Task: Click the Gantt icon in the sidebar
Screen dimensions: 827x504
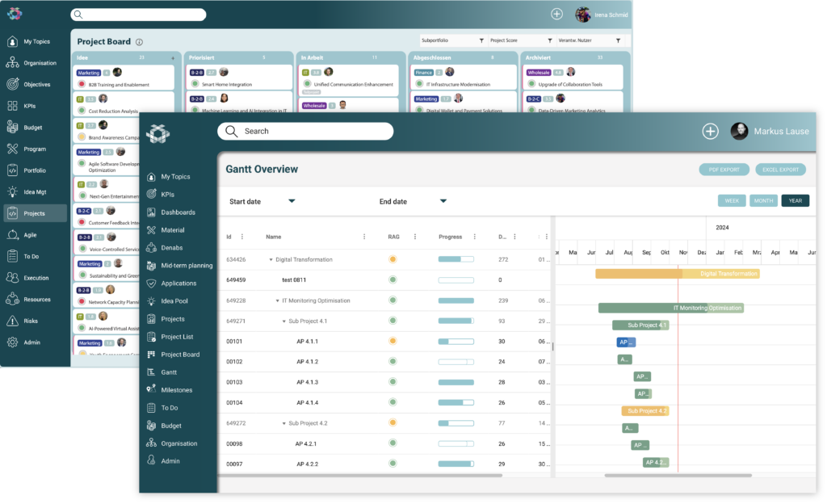Action: click(x=151, y=372)
